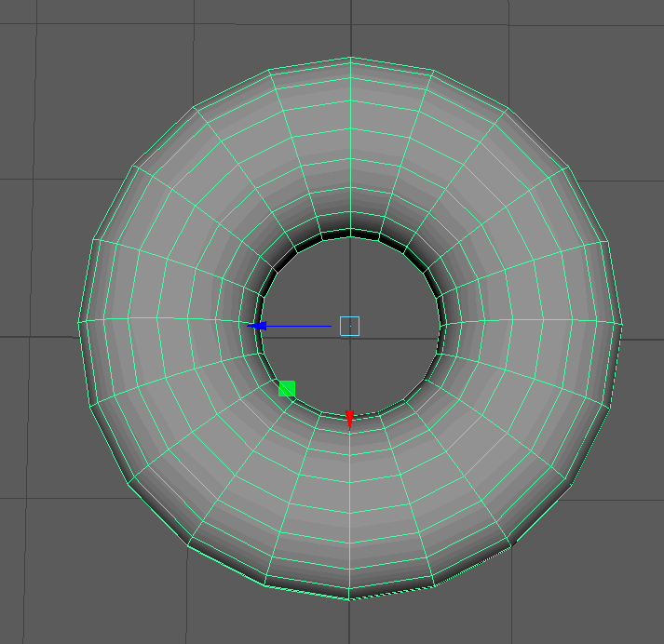The image size is (664, 644).
Task: Select the topmost outer vertex of the torus
Action: coord(350,57)
